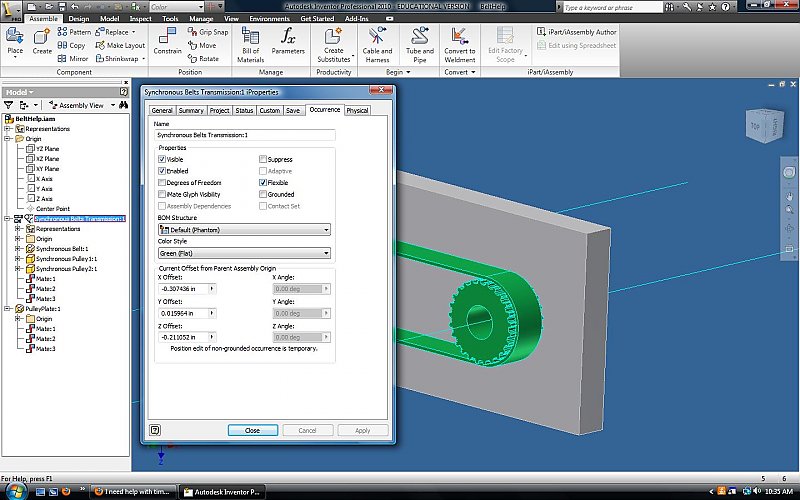Click Convert to Weldment
The height and width of the screenshot is (500, 800).
click(460, 45)
